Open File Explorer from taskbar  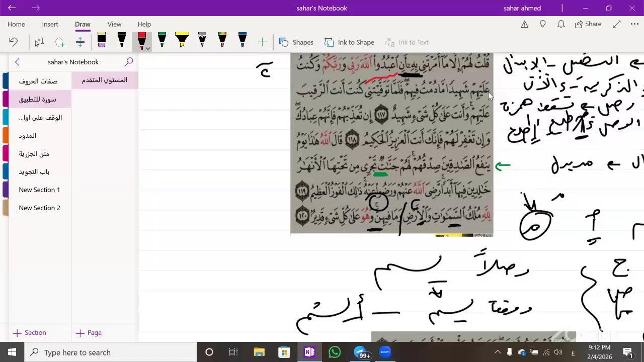pos(259,352)
